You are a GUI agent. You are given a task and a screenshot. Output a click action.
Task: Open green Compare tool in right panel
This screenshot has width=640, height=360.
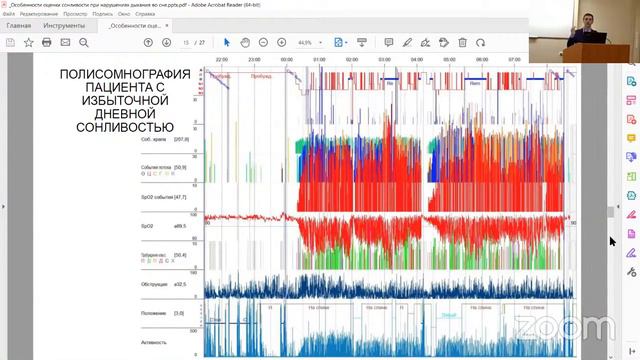[631, 176]
